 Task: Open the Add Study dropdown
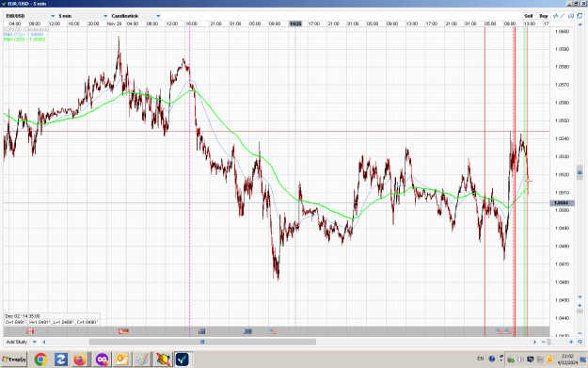point(21,342)
